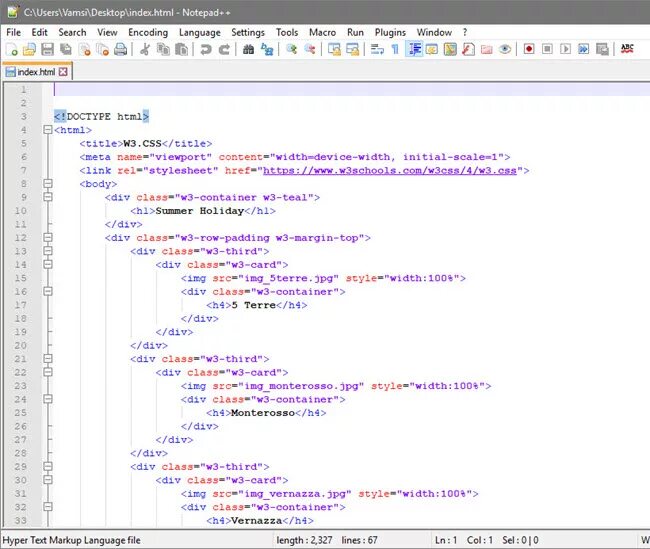Collapse the html fold on line 4
The image size is (650, 549).
click(48, 130)
